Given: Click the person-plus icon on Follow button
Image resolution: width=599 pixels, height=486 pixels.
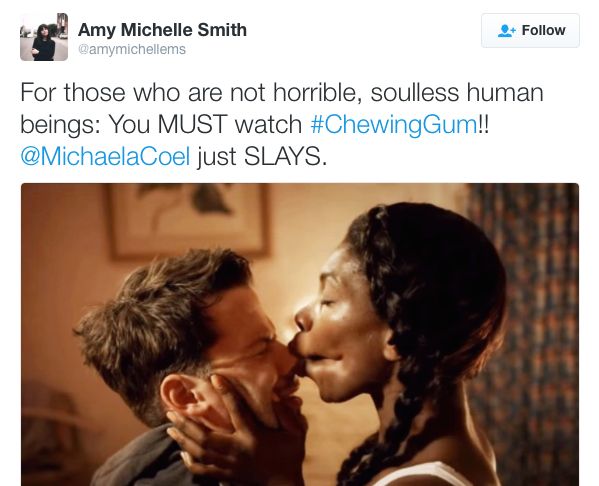Looking at the screenshot, I should tap(507, 31).
